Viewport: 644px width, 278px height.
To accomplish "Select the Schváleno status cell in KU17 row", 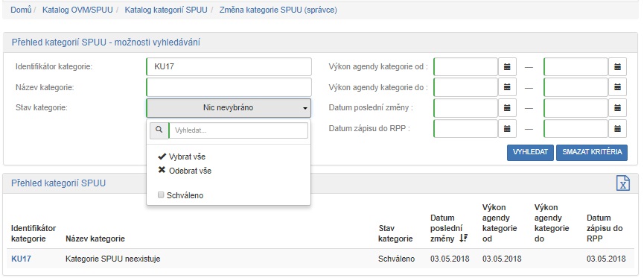I will tap(396, 259).
